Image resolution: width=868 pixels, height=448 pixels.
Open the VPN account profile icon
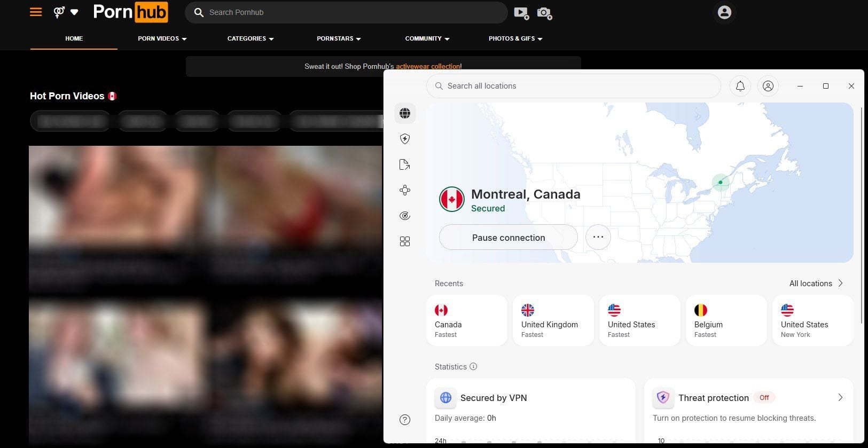[x=768, y=86]
